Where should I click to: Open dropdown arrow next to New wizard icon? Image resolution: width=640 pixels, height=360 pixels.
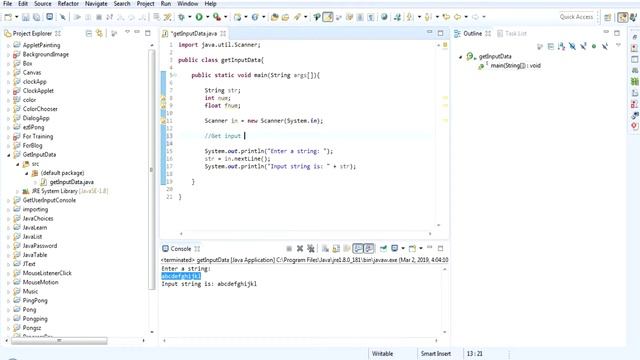coord(17,17)
